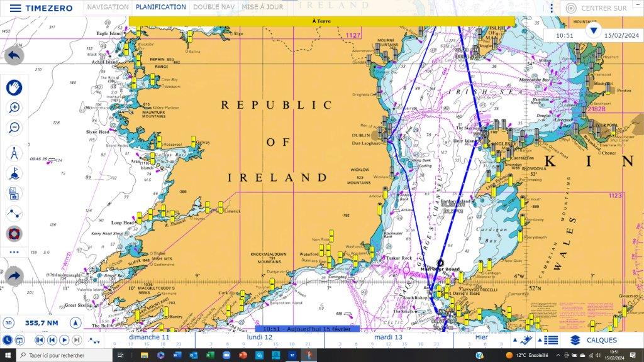644x362 pixels.
Task: Click the Windows search box
Action: coord(65,355)
